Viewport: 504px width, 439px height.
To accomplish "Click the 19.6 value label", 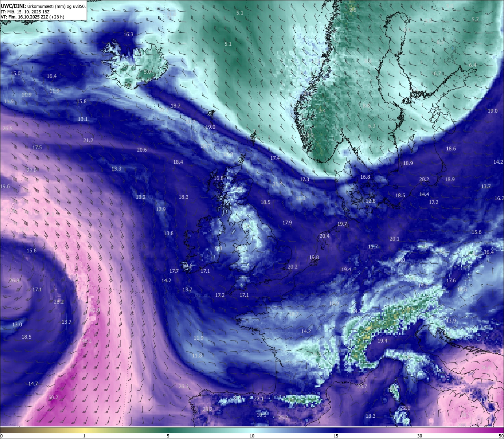I will (5, 187).
